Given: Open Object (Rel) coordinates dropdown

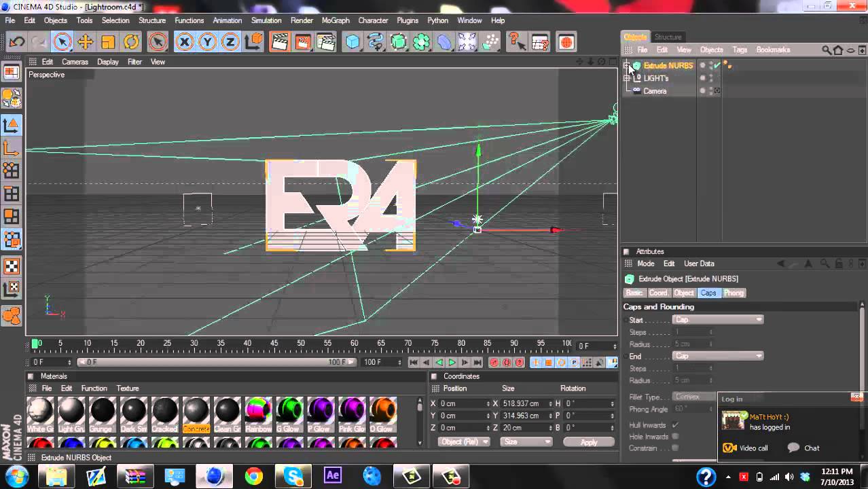Looking at the screenshot, I should 464,441.
